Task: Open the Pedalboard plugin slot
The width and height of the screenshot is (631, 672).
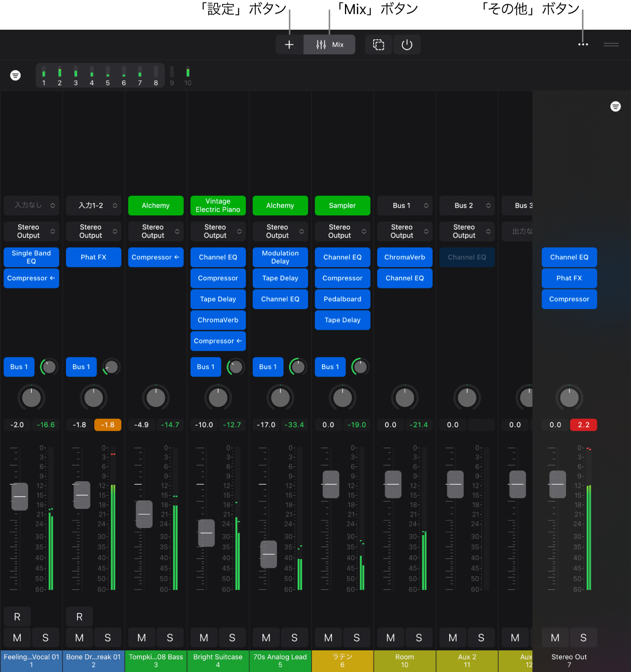Action: (342, 299)
